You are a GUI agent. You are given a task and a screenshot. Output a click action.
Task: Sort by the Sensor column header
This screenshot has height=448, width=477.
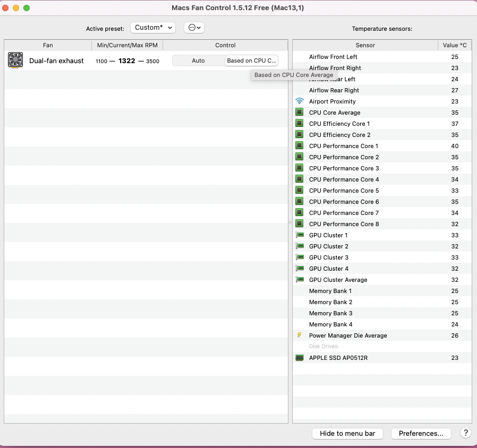365,45
